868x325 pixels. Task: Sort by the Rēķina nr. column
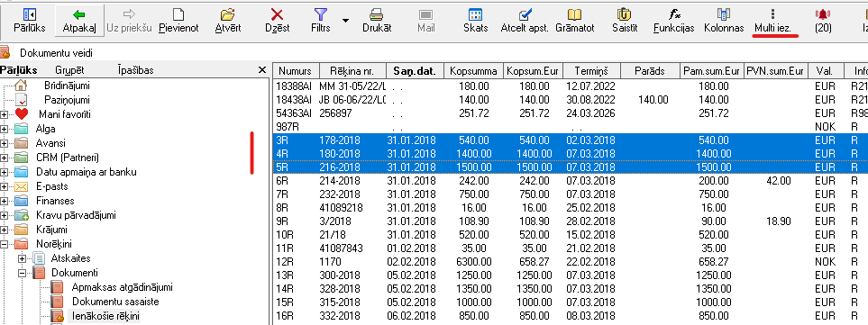click(x=352, y=71)
